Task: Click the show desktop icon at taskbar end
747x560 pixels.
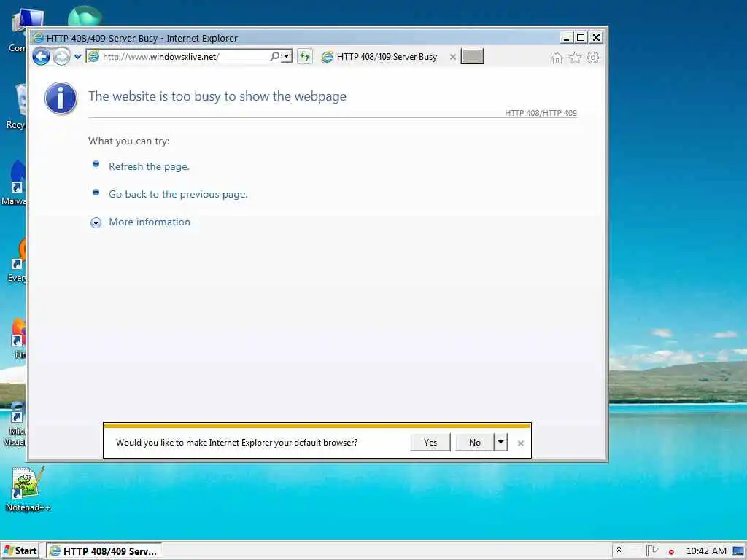Action: click(739, 551)
